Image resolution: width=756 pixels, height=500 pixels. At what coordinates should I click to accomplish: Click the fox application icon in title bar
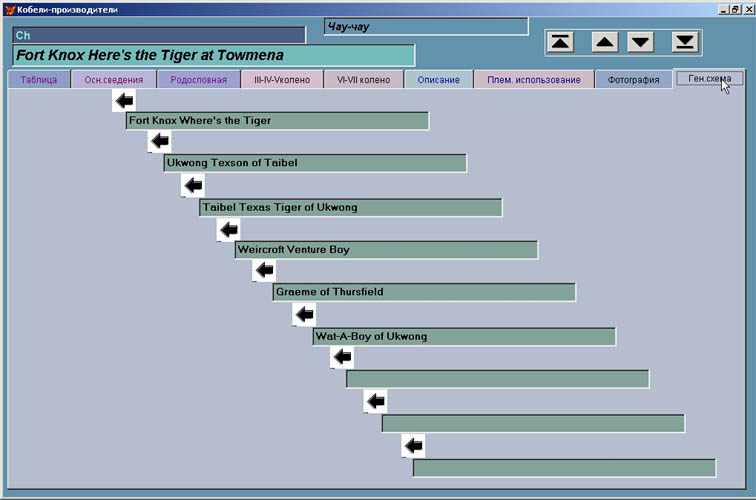pos(10,10)
